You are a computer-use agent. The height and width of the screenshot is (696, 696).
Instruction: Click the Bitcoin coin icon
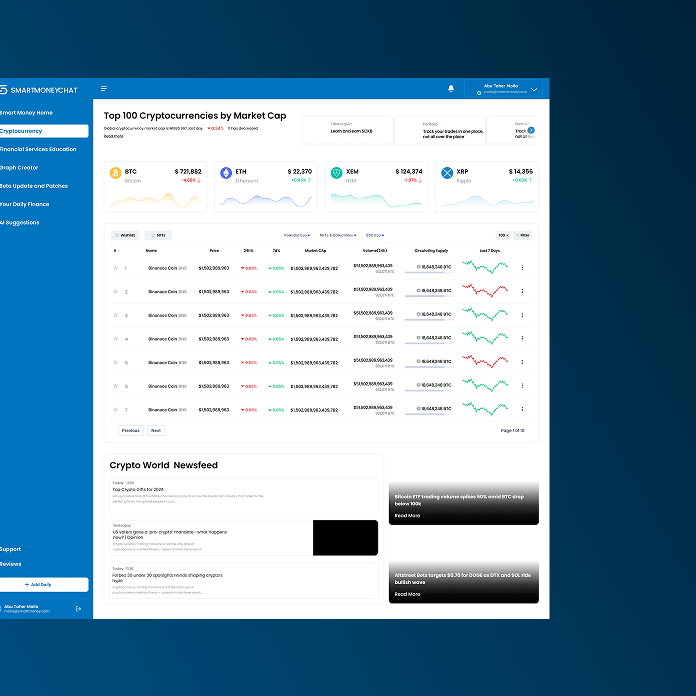115,173
